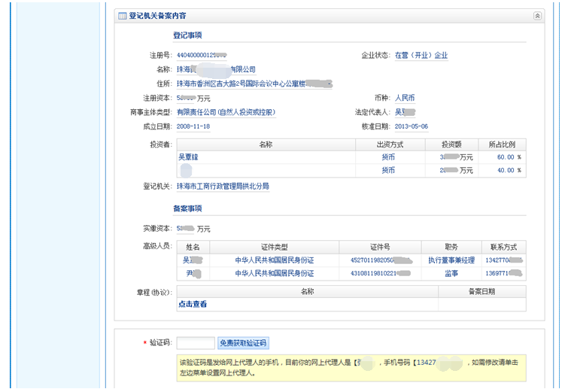565x392 pixels.
Task: Click the 出资方式 column header
Action: 389,144
